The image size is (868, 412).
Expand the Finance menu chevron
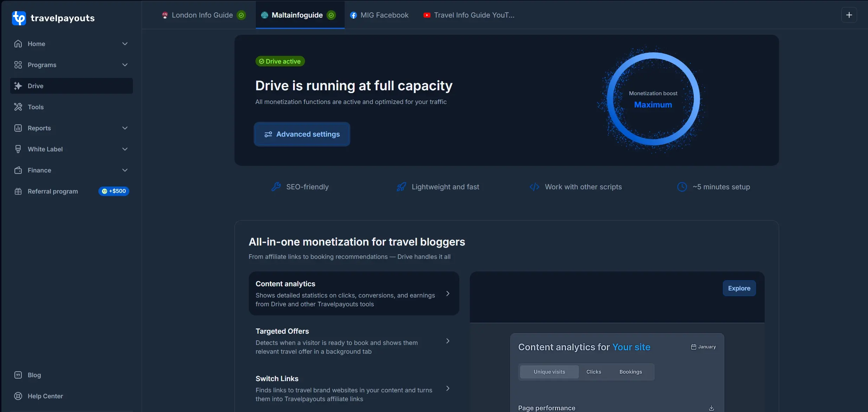pyautogui.click(x=125, y=170)
